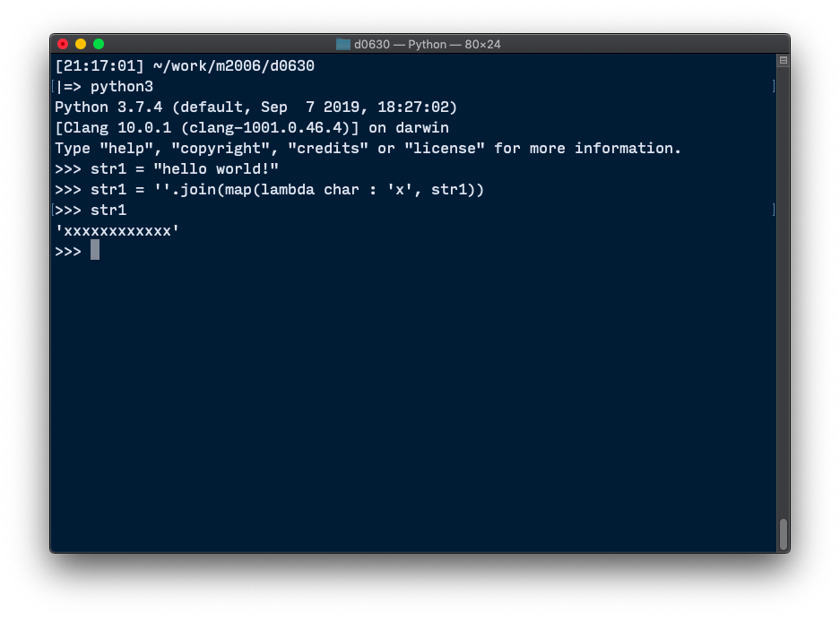Click the word 'lambda' in the join command
840x619 pixels.
(288, 190)
